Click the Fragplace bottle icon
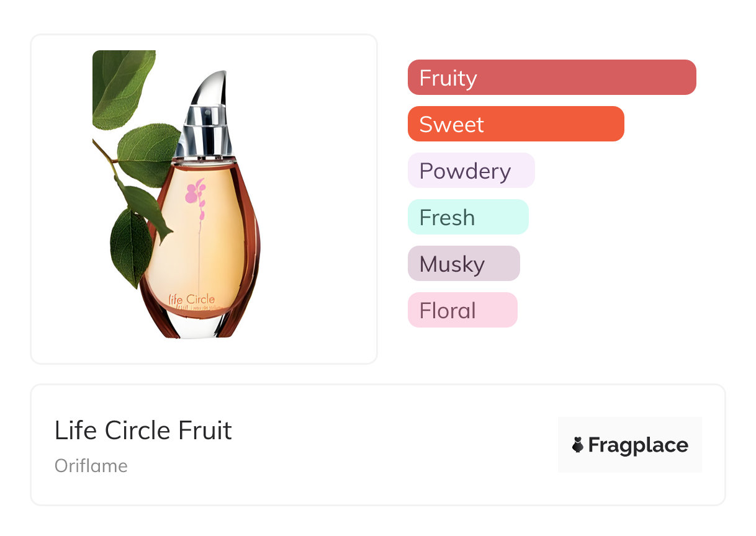756x536 pixels. click(x=578, y=445)
